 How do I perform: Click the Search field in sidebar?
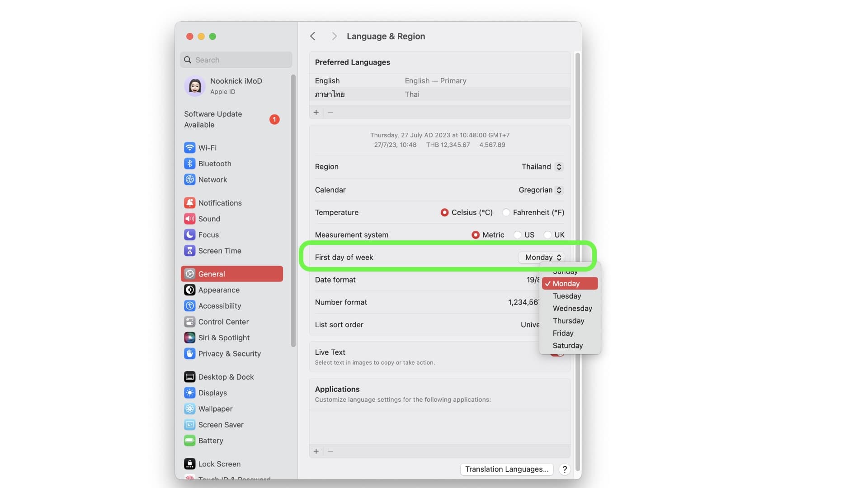tap(236, 60)
